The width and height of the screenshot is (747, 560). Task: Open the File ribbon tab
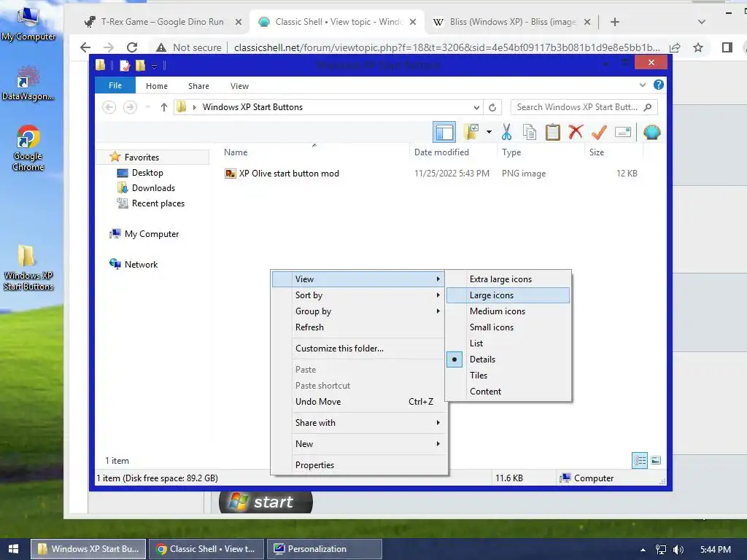(x=115, y=85)
